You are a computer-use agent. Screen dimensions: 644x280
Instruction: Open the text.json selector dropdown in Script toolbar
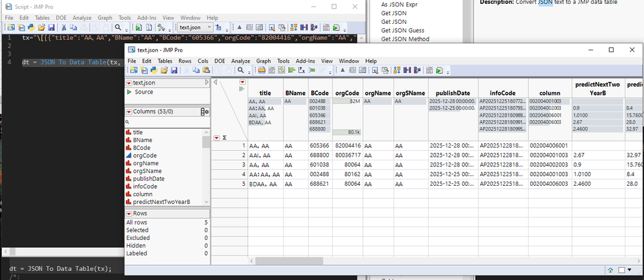click(195, 28)
